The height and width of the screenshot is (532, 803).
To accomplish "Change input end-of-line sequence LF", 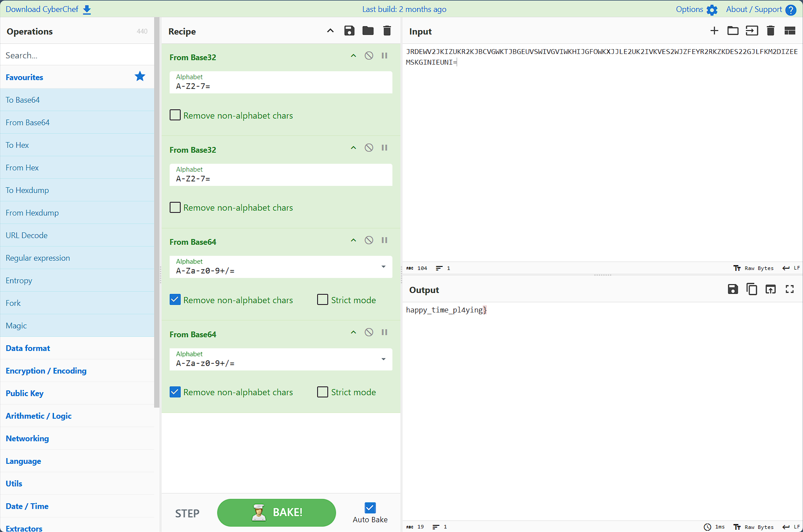I will point(791,268).
